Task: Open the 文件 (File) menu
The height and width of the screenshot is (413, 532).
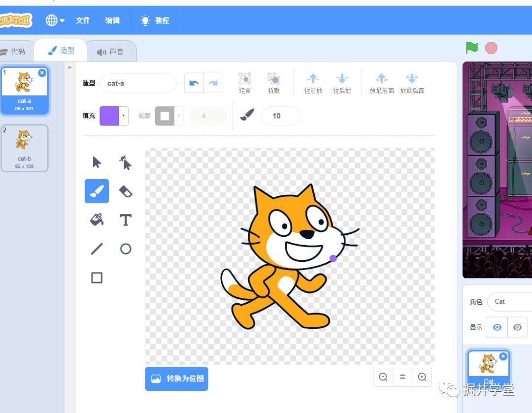Action: coord(83,20)
